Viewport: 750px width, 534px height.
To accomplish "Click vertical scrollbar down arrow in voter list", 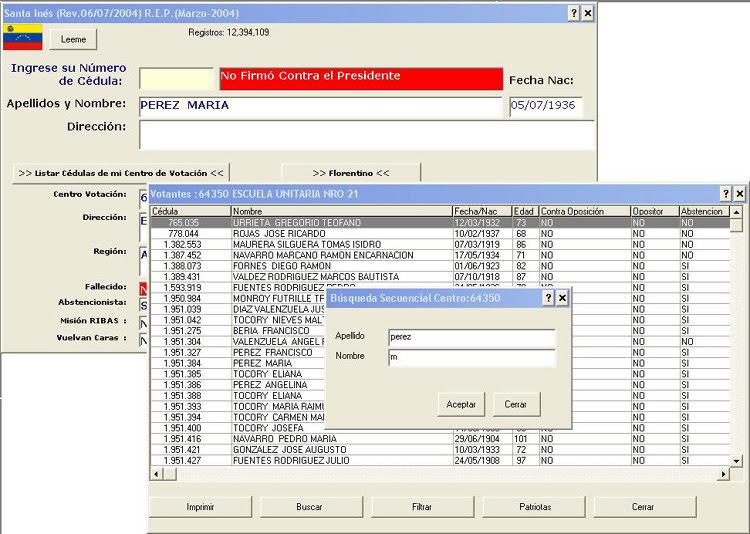I will point(736,461).
